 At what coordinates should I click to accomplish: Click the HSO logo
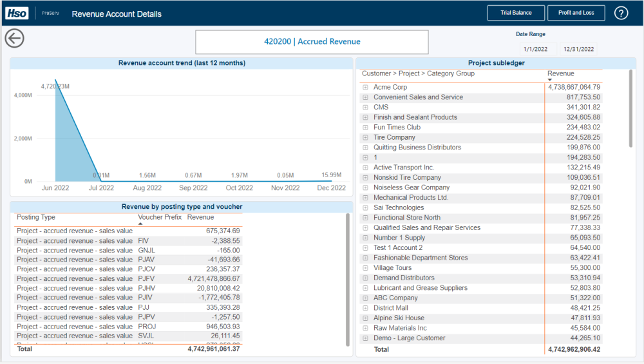pyautogui.click(x=16, y=13)
